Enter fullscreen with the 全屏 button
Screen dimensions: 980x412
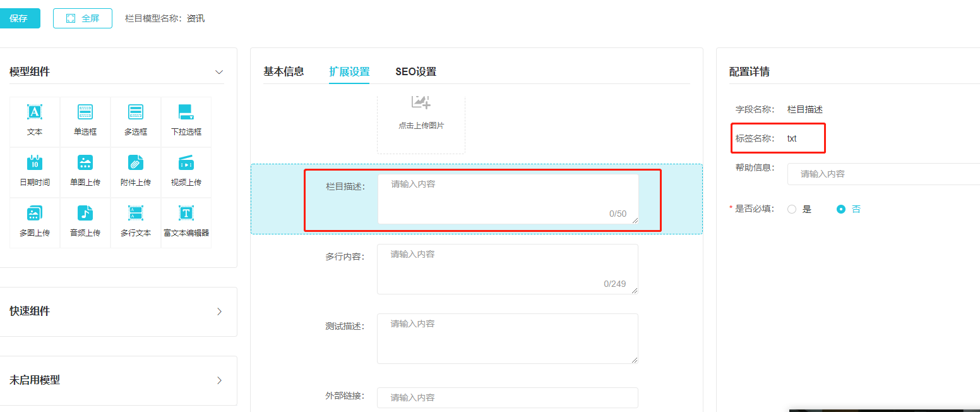pyautogui.click(x=83, y=18)
